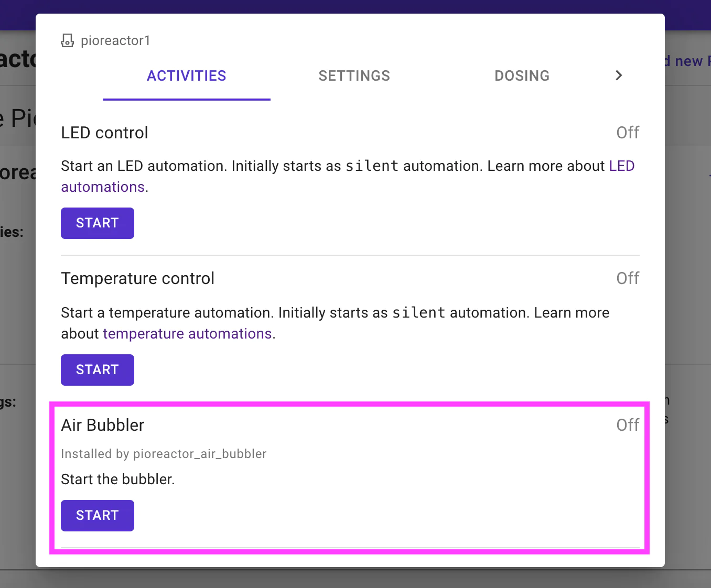Screen dimensions: 711x588
Task: Click the Air Bubbler heading
Action: pos(102,425)
